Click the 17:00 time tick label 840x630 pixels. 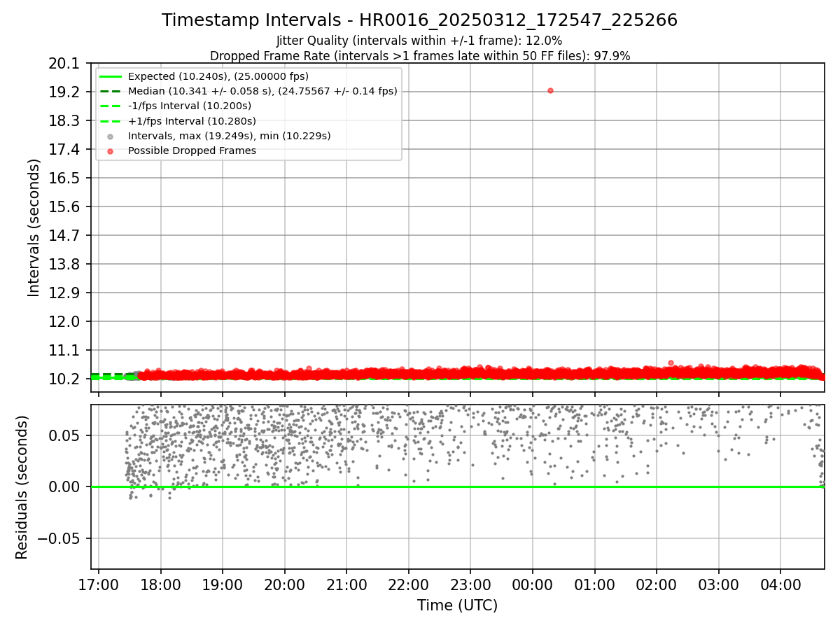click(99, 584)
